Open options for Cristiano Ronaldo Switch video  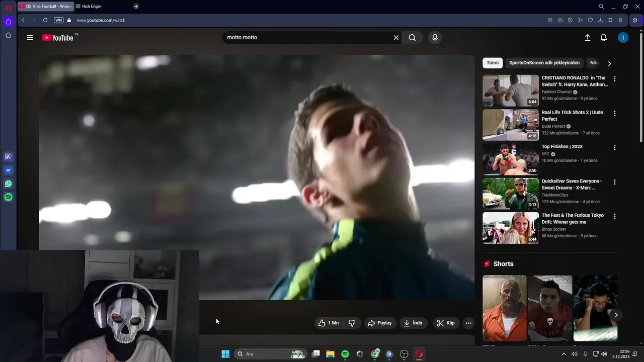(x=614, y=79)
